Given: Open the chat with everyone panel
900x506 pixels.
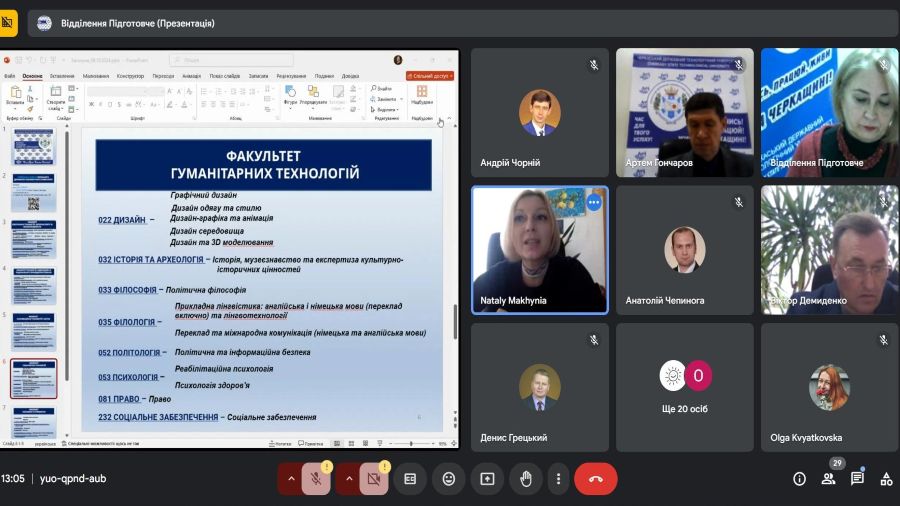Looking at the screenshot, I should point(858,479).
